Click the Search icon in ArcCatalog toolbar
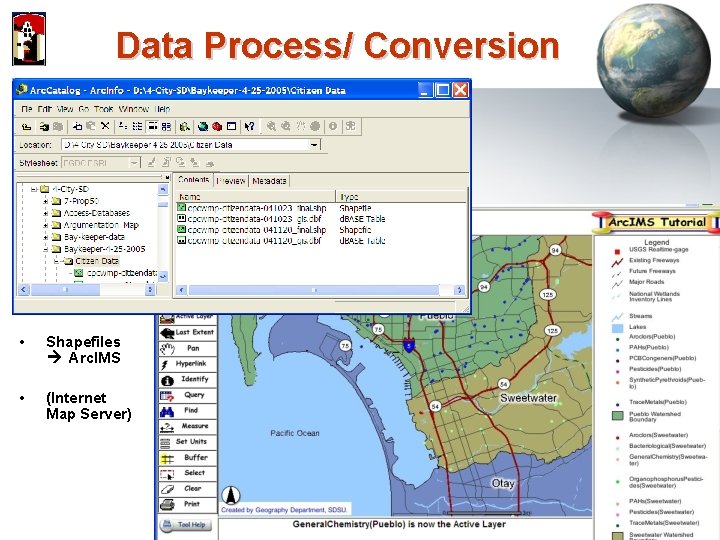Screen dimensions: 720x540 pos(185,126)
